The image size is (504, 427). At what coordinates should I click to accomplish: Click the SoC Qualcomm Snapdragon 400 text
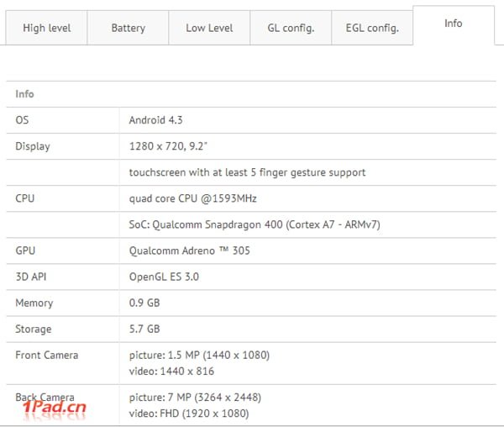(x=255, y=224)
